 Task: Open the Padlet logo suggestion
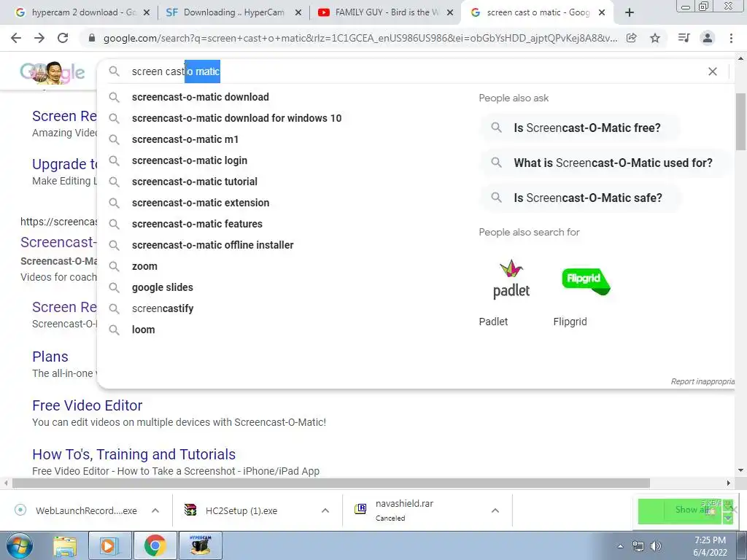tap(511, 279)
